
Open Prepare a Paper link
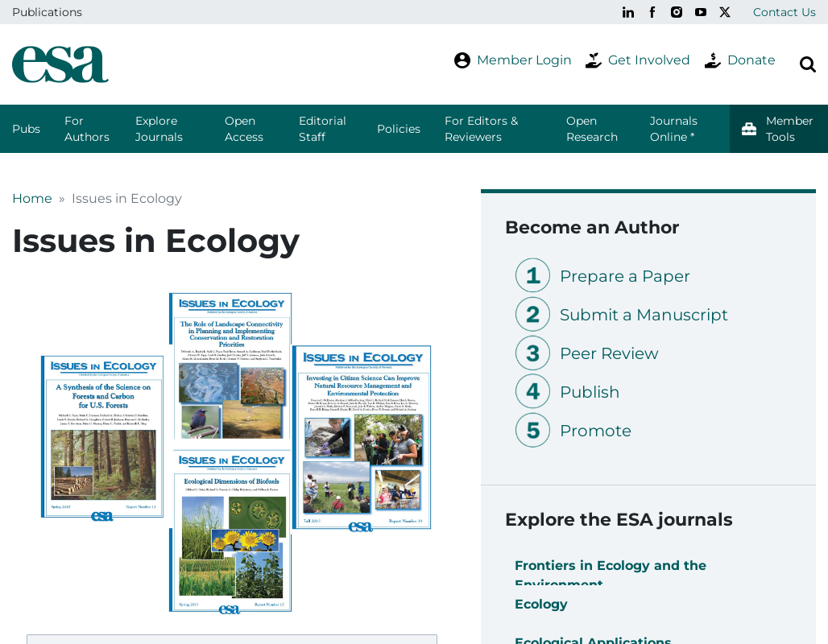tap(625, 276)
